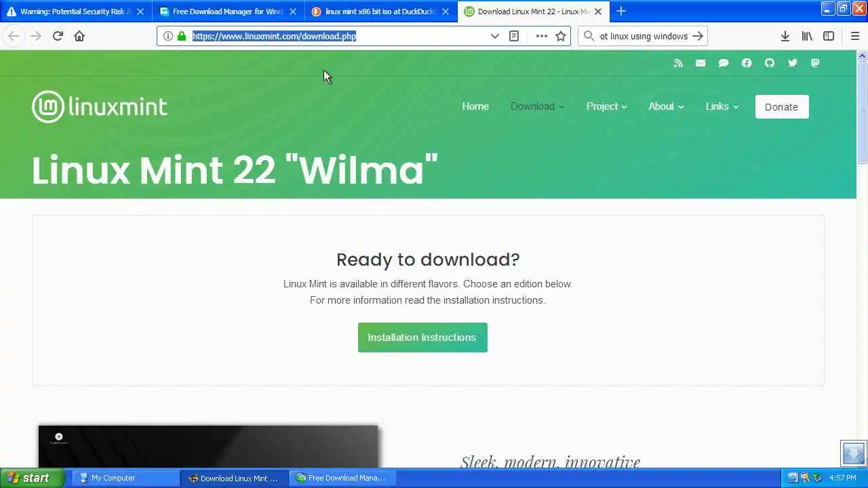Expand the Links nav menu
This screenshot has width=868, height=488.
(722, 106)
